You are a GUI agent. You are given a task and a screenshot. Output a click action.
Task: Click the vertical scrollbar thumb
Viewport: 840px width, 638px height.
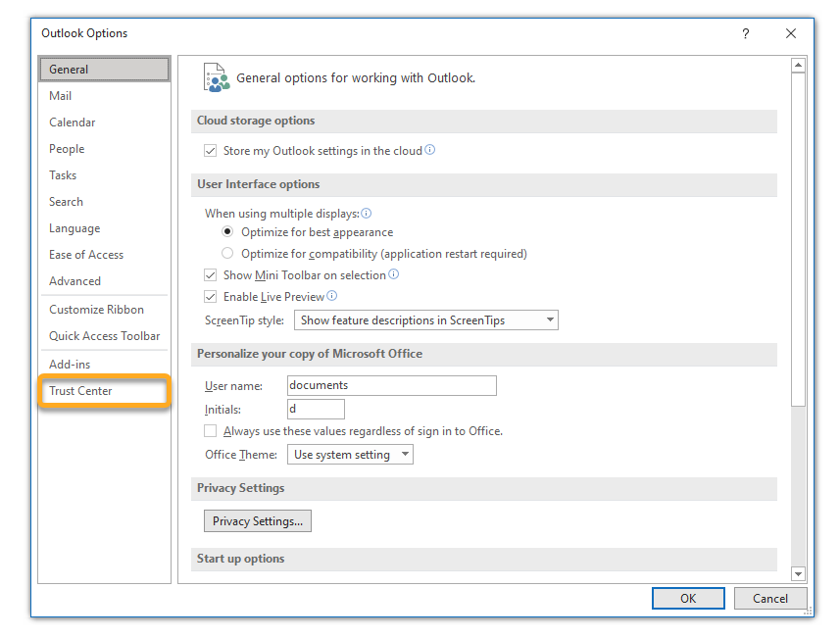pyautogui.click(x=798, y=239)
